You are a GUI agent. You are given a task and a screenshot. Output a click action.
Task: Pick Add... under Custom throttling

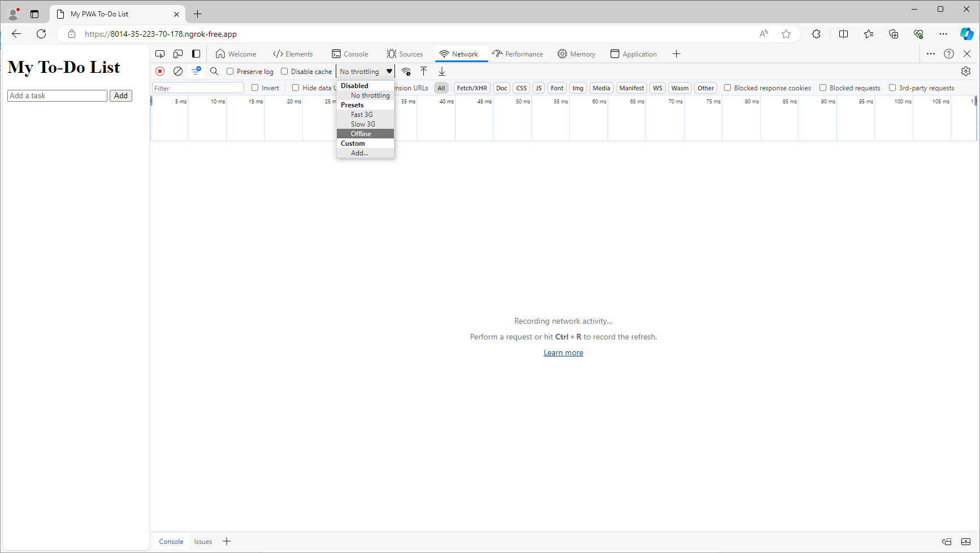pos(359,153)
